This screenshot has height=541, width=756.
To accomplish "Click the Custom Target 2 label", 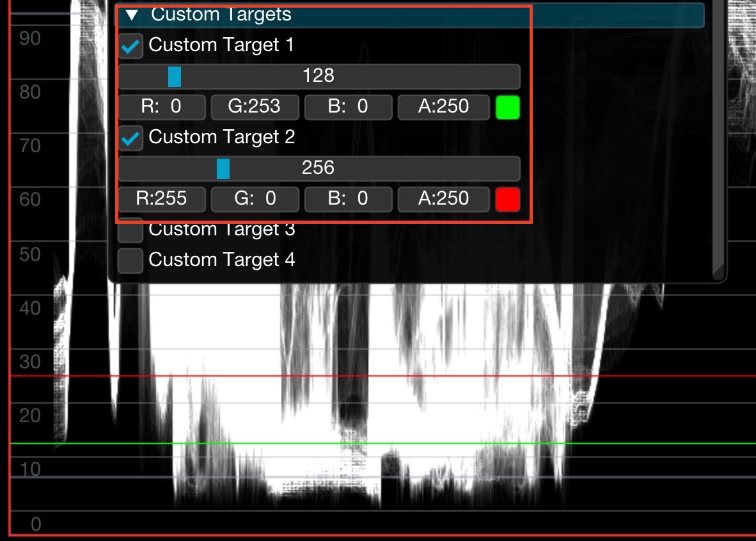I will point(222,137).
